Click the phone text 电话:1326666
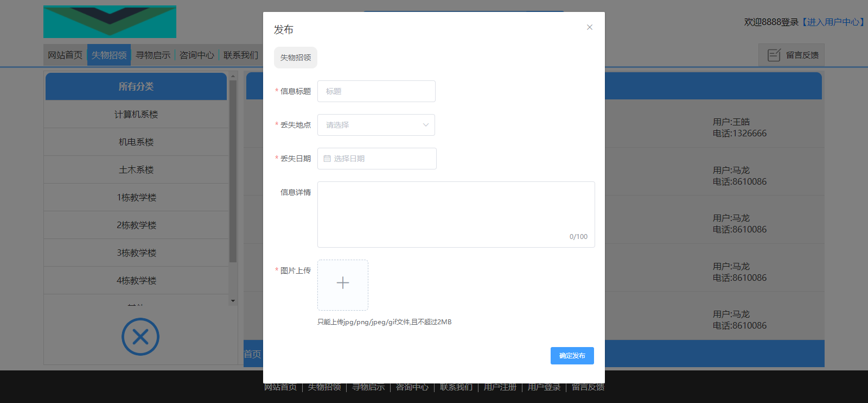 [x=740, y=133]
